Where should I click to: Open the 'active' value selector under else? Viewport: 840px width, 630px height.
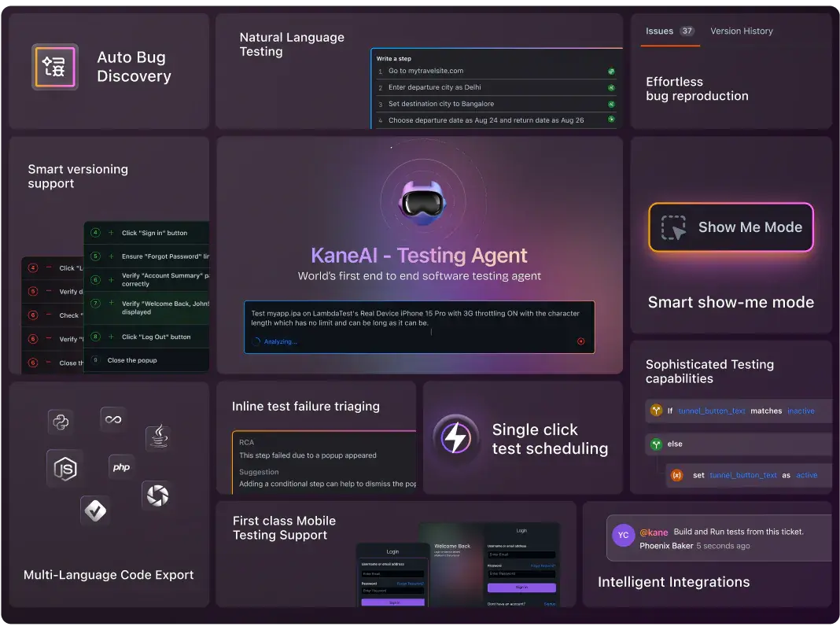pyautogui.click(x=806, y=475)
